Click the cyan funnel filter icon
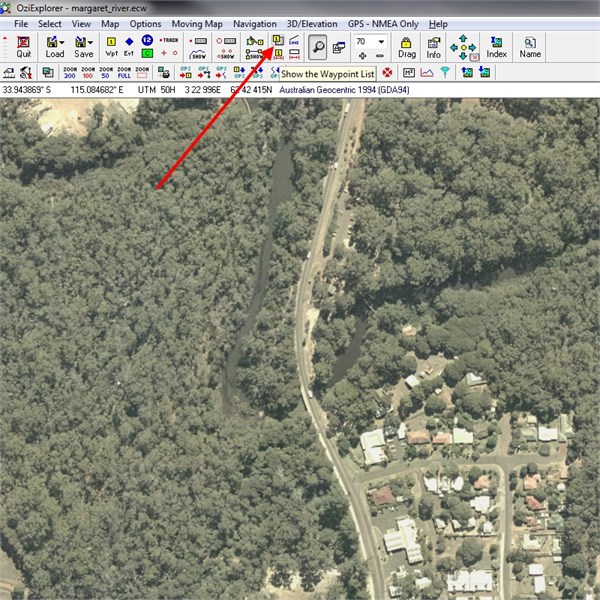This screenshot has width=600, height=600. pos(445,72)
